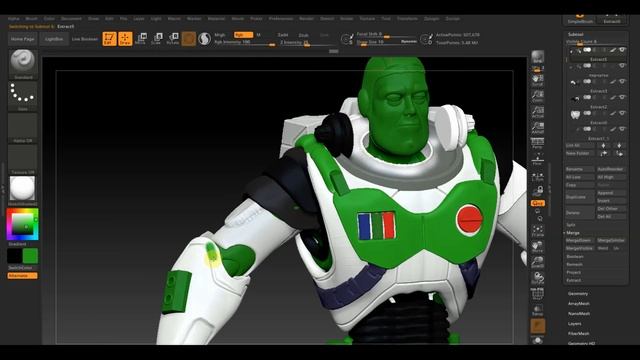The height and width of the screenshot is (360, 640).
Task: Click the Rotate view icon on right shelf
Action: (538, 278)
